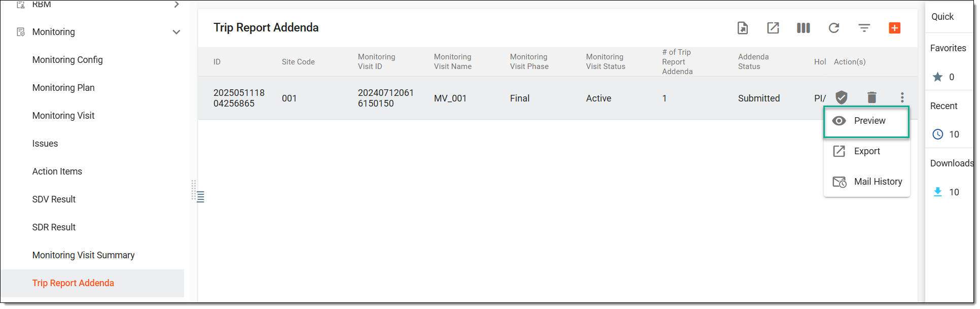
Task: Sort by the ID column header
Action: (x=217, y=62)
